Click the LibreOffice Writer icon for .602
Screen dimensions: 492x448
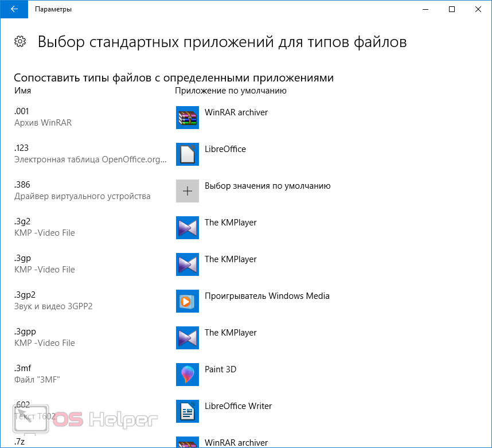(x=188, y=411)
